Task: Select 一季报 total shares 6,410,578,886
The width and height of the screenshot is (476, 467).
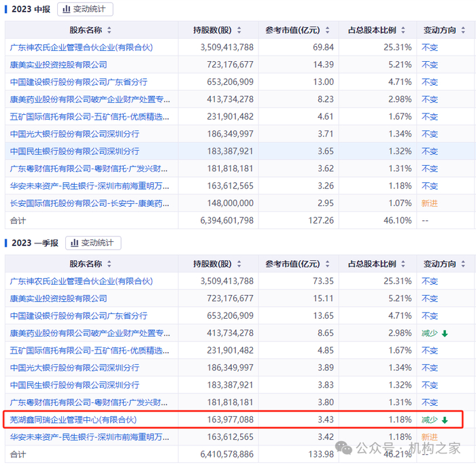Action: 226,454
